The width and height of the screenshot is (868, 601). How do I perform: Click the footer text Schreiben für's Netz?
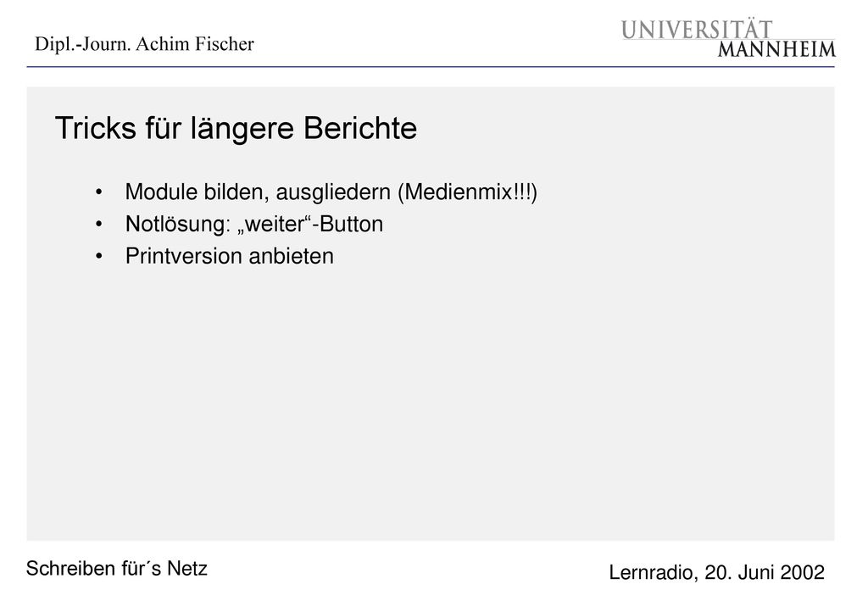[x=117, y=568]
